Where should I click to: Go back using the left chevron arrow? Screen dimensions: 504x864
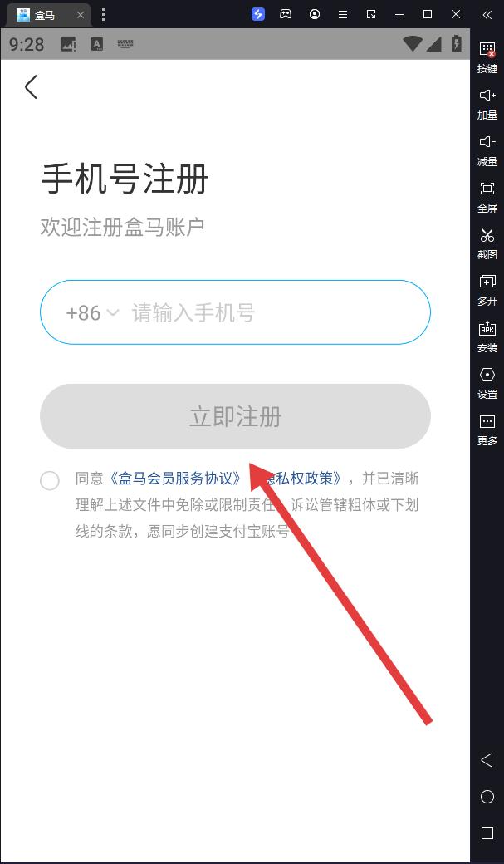pyautogui.click(x=32, y=87)
